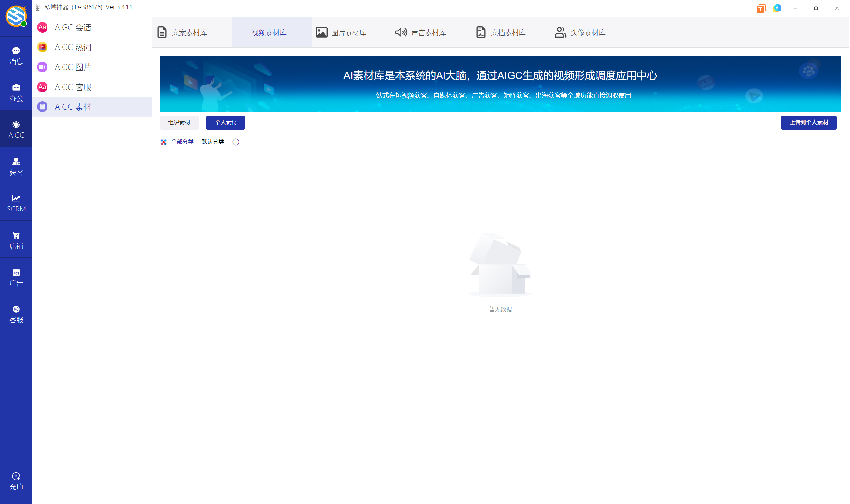Viewport: 850px width, 504px height.
Task: Open the 店铺 shop section icon
Action: click(x=16, y=239)
